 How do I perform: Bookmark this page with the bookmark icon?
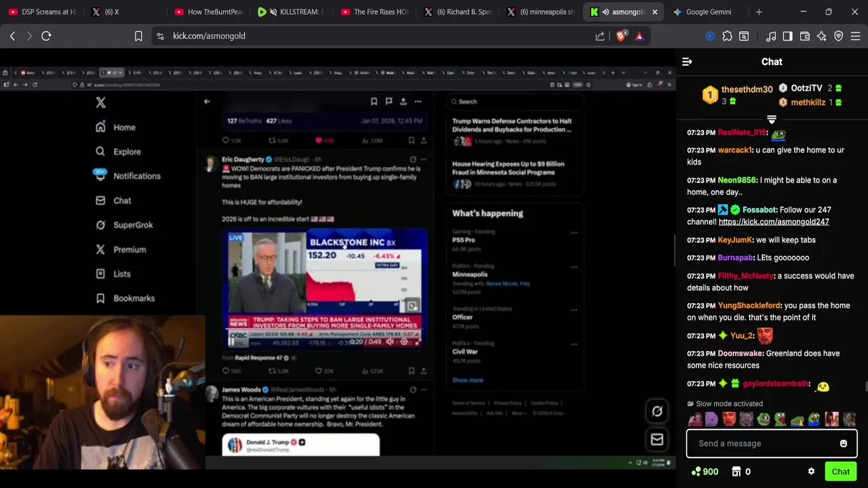click(x=138, y=36)
